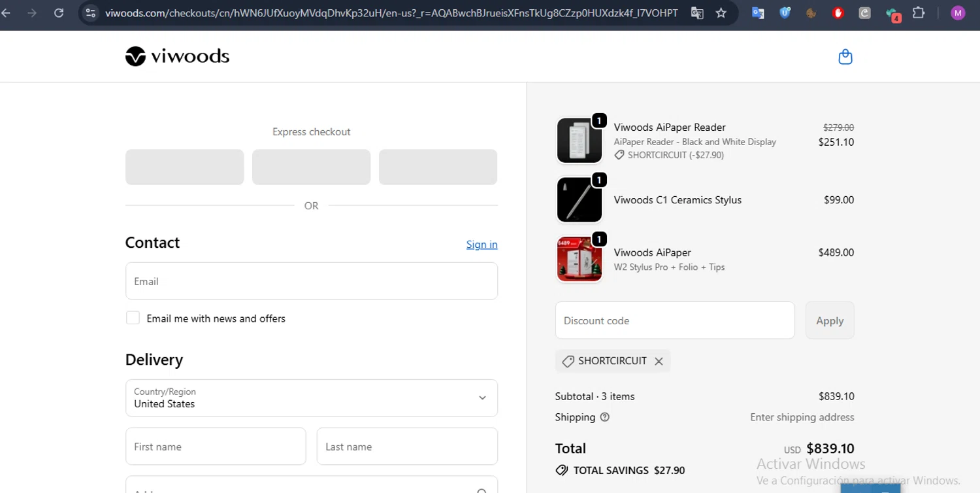Click the Apply discount button
This screenshot has height=493, width=980.
pos(830,320)
